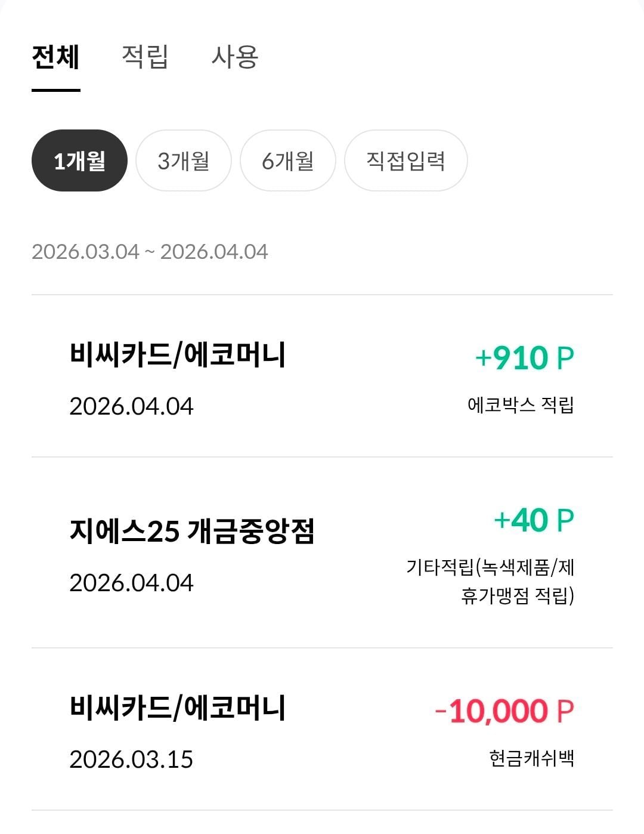Open the 직접입력 custom date option
This screenshot has height=834, width=644.
click(x=405, y=161)
